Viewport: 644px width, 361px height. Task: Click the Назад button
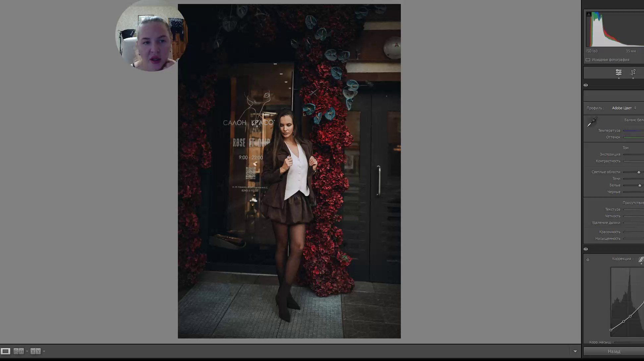pyautogui.click(x=614, y=351)
